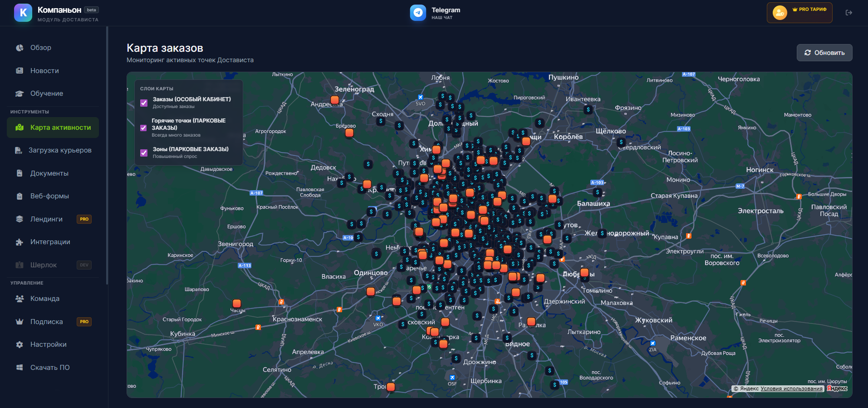Open the PRO тариф profile badge
Viewport: 868px width, 408px height.
tap(799, 13)
